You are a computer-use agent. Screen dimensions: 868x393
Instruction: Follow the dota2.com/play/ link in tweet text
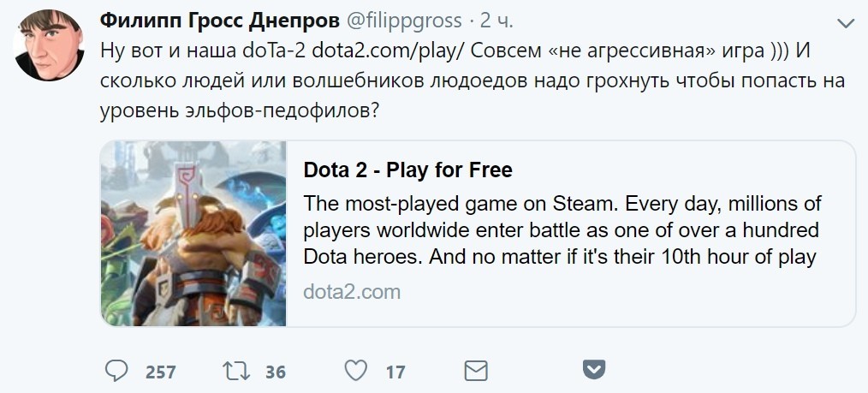[389, 52]
